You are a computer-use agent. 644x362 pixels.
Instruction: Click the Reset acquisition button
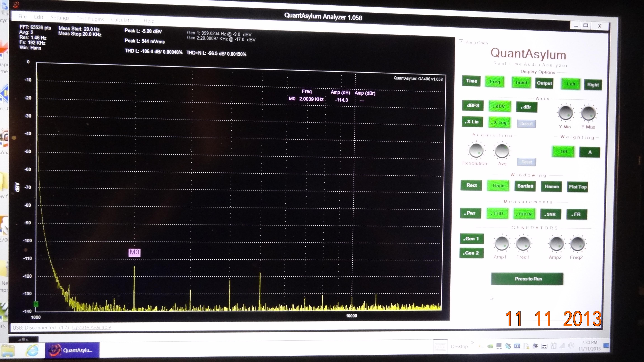click(526, 162)
